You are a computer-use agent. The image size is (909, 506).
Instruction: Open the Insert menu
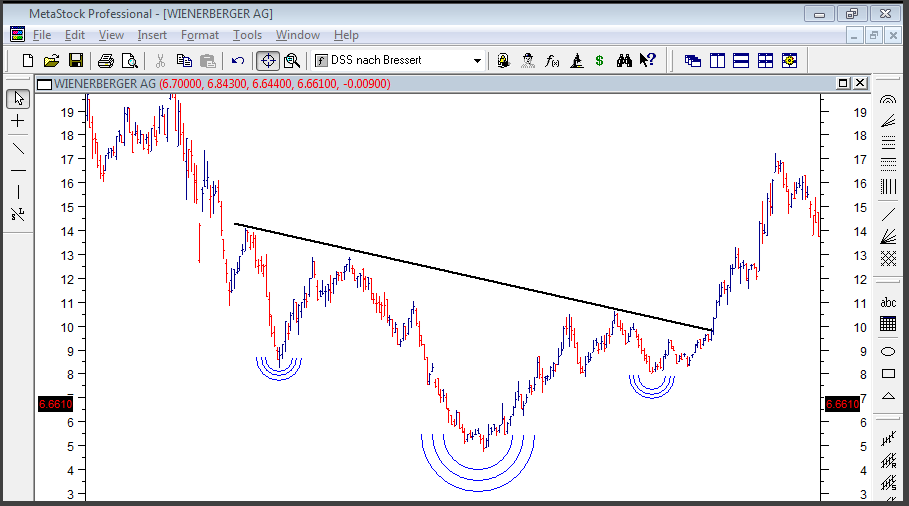point(152,35)
